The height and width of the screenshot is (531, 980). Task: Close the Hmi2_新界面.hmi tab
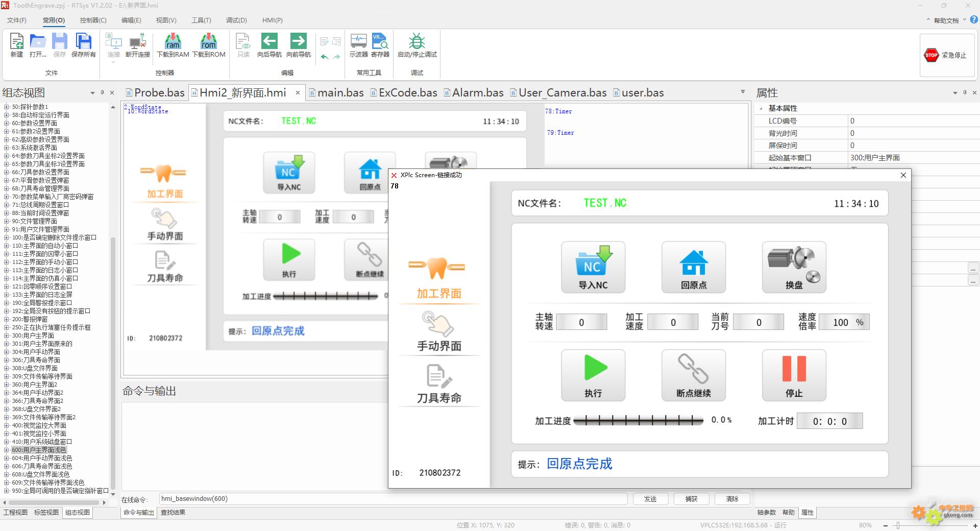[x=298, y=92]
